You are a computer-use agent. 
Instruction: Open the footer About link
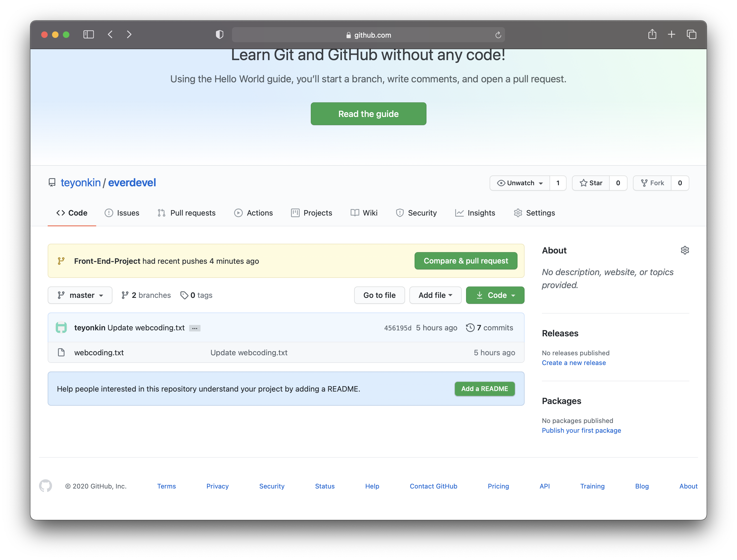(688, 486)
